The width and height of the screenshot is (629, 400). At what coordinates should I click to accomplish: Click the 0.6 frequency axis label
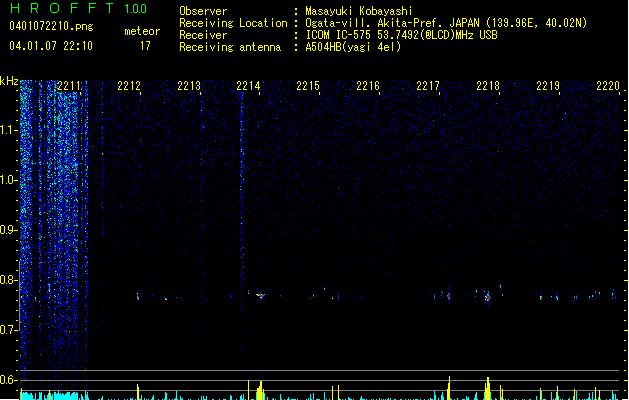pos(8,380)
